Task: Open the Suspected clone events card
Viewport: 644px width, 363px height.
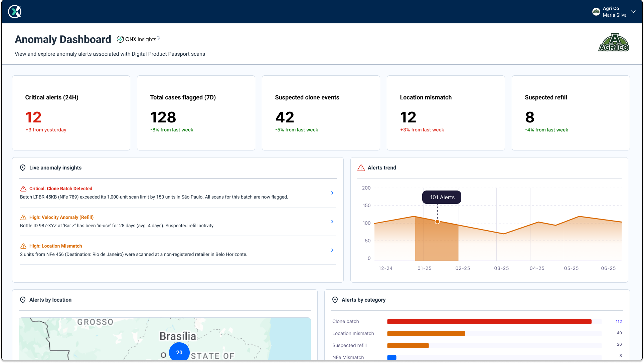Action: [x=321, y=113]
